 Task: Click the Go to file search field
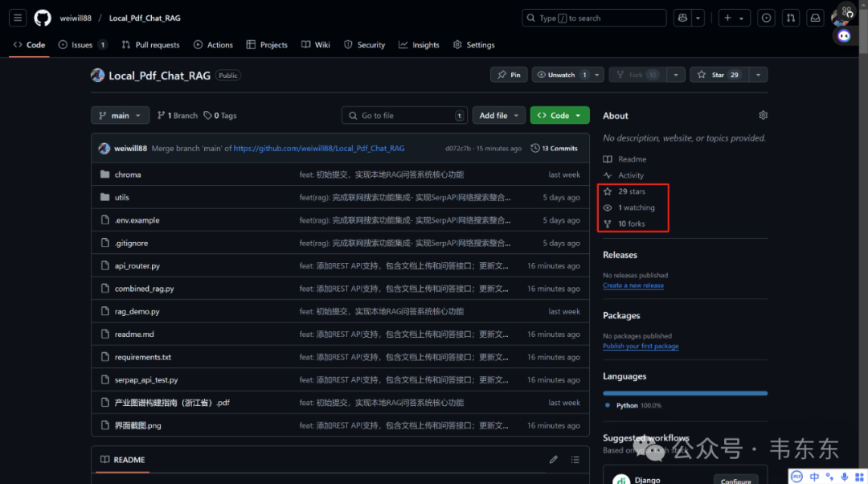tap(404, 115)
